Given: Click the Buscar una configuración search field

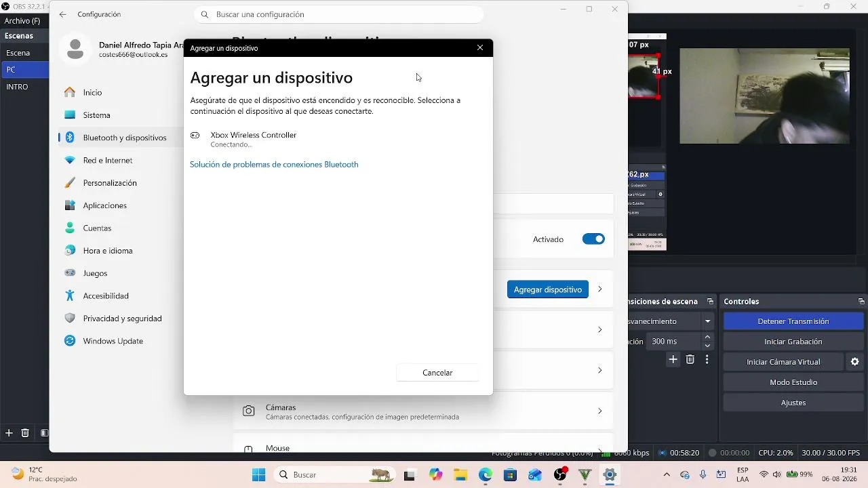Looking at the screenshot, I should point(339,14).
